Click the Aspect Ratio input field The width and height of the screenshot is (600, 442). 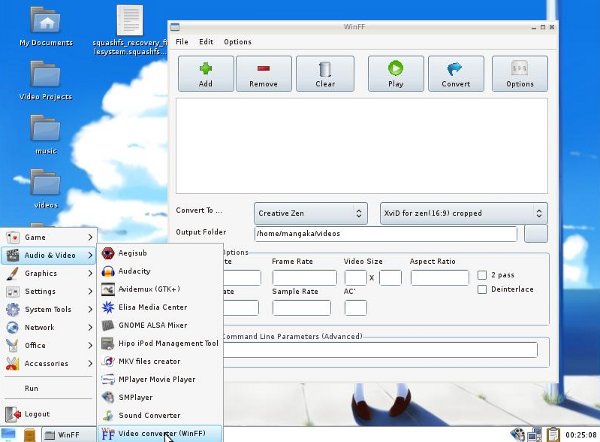(x=440, y=278)
